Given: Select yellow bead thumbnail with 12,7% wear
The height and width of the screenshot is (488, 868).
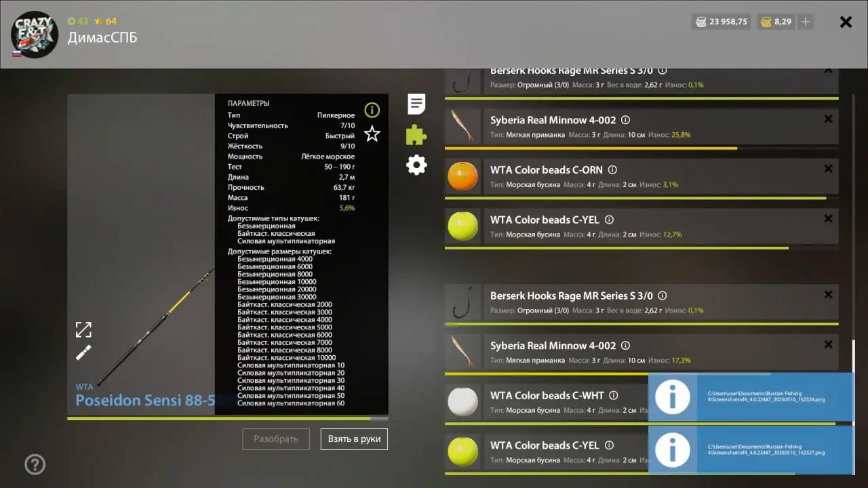Looking at the screenshot, I should tap(462, 226).
